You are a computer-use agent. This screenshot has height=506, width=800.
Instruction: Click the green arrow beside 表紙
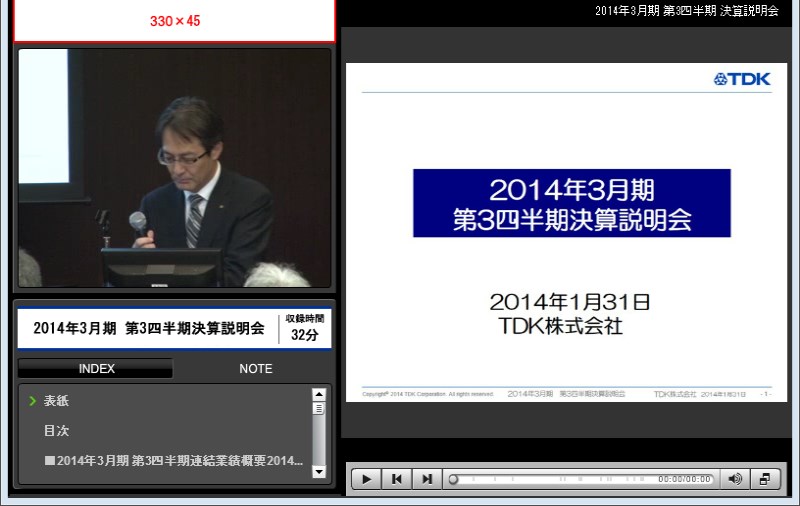(x=33, y=401)
